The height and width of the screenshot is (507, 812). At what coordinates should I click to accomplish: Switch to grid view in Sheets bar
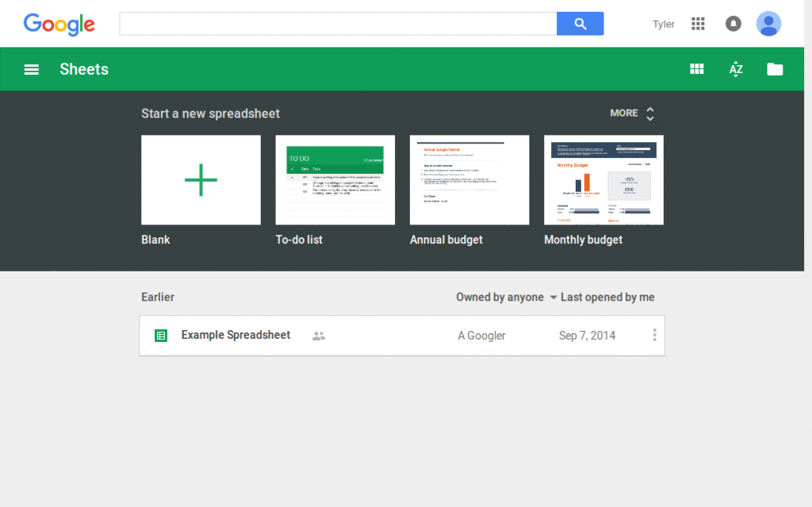point(697,69)
